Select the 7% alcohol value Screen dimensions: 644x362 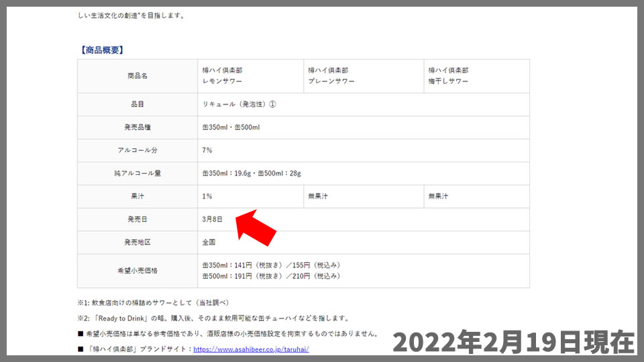[207, 150]
